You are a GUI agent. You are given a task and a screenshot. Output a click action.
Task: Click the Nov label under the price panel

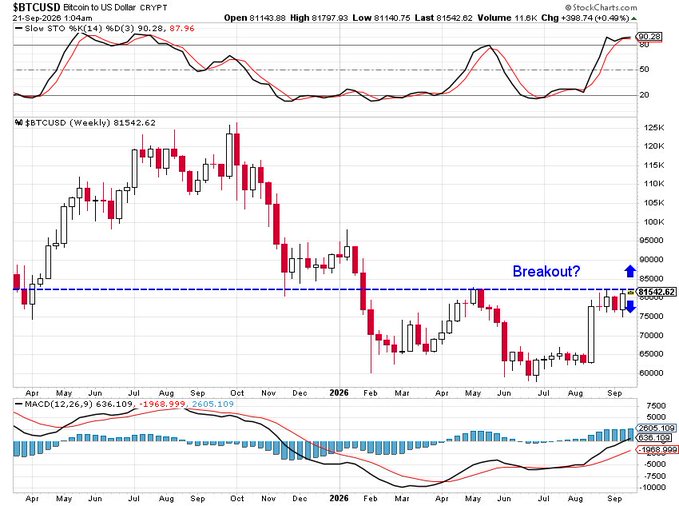[268, 393]
